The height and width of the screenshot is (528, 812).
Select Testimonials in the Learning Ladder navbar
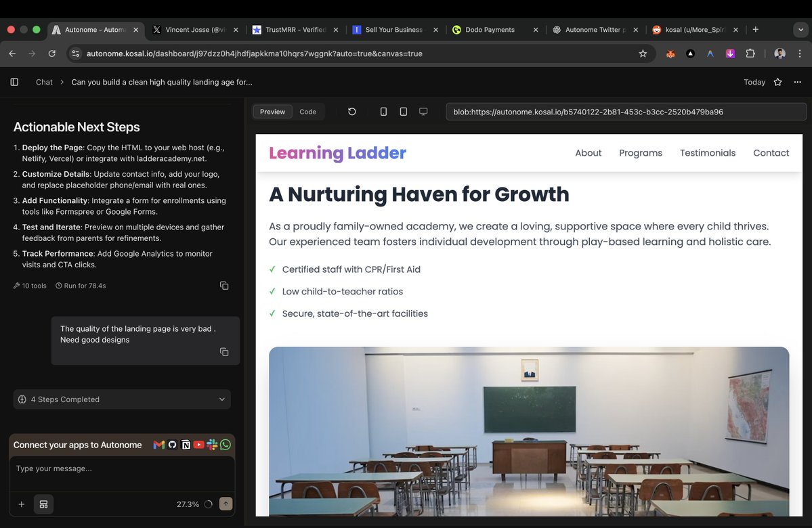[707, 153]
